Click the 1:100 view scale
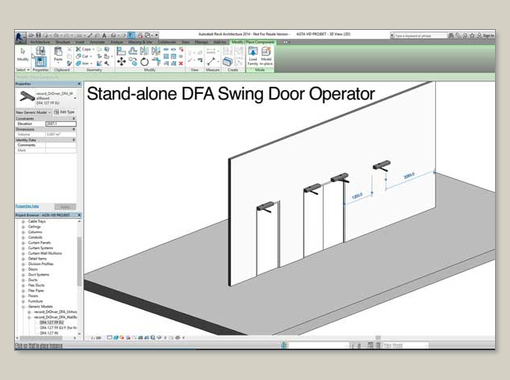This screenshot has height=380, width=510. click(x=96, y=338)
